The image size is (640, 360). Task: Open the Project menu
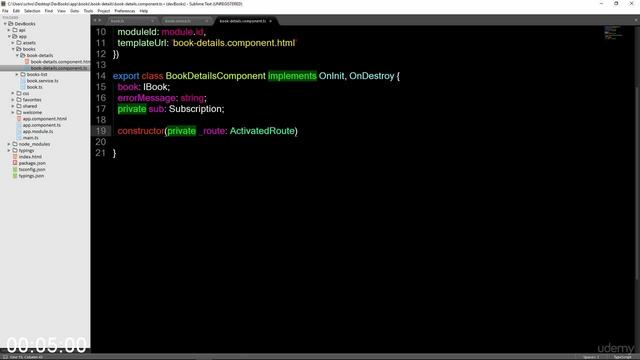click(104, 11)
